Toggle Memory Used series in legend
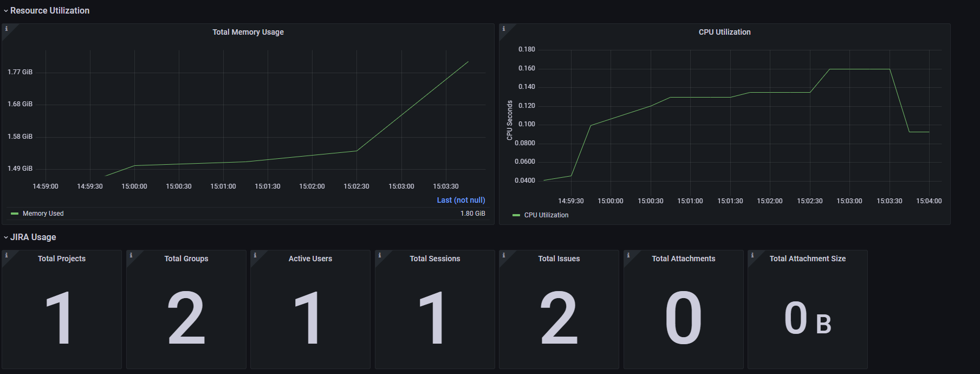 click(x=43, y=214)
